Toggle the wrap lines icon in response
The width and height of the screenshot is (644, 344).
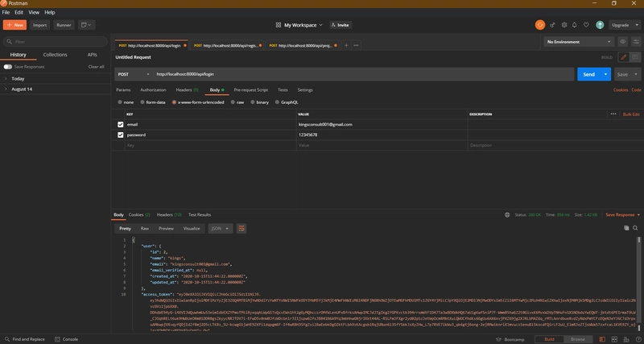coord(242,229)
